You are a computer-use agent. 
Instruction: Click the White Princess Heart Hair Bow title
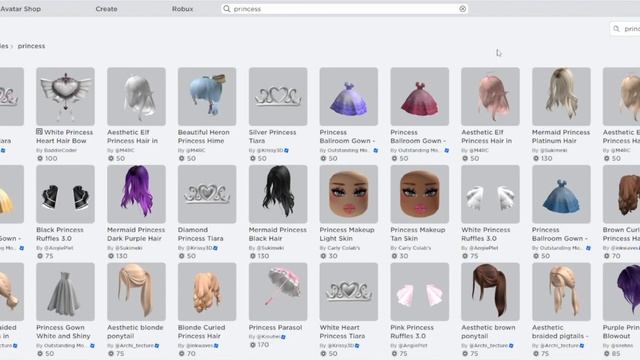(x=65, y=136)
